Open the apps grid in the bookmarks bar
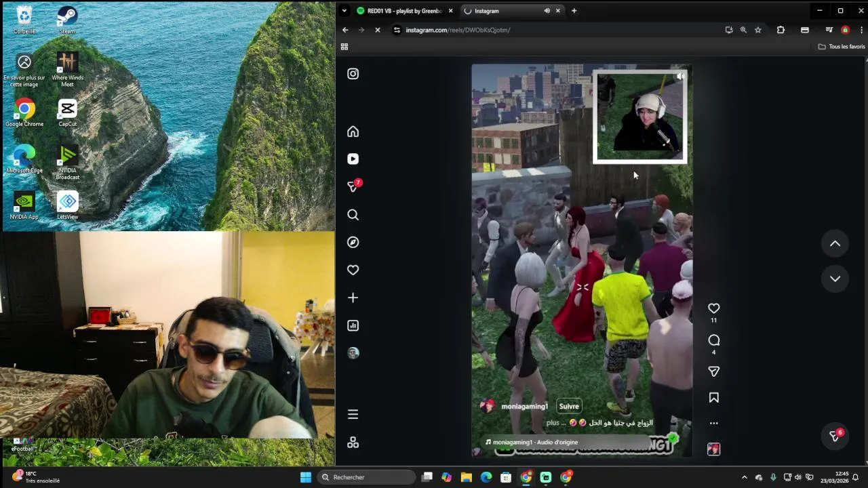The image size is (868, 488). click(x=344, y=47)
